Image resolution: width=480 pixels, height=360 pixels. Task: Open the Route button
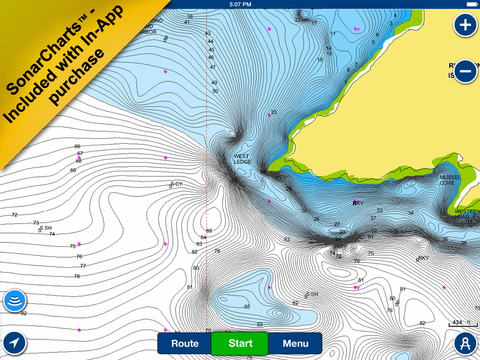185,343
